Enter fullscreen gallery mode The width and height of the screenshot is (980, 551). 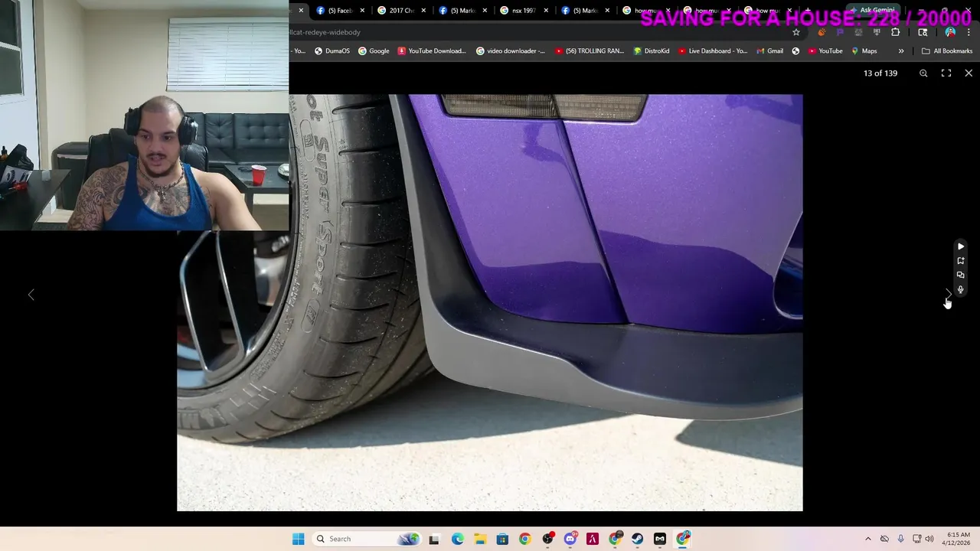click(946, 73)
